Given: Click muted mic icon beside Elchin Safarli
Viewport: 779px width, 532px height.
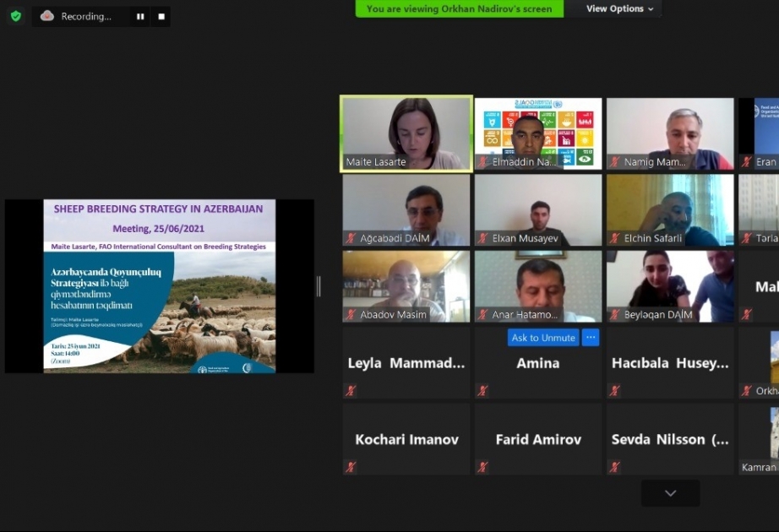Looking at the screenshot, I should (614, 238).
